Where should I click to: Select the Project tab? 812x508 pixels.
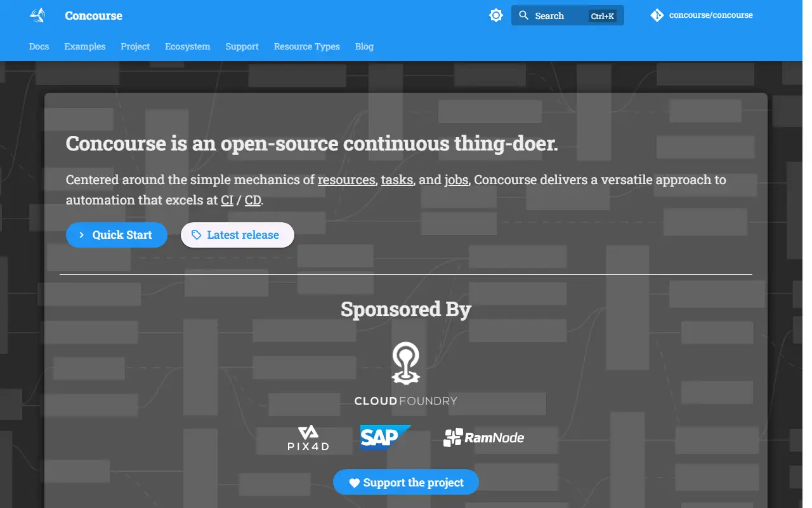pyautogui.click(x=135, y=46)
